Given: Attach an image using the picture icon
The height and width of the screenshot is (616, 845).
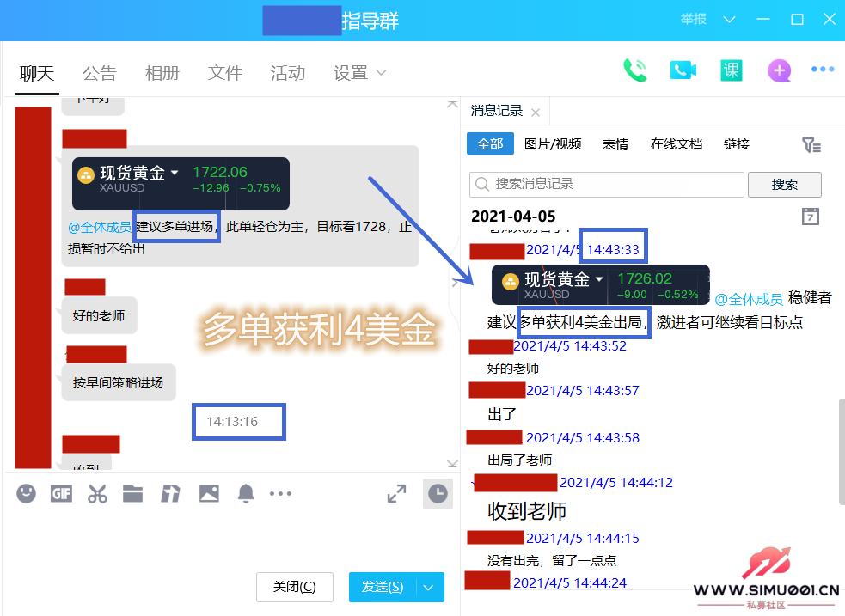Looking at the screenshot, I should click(209, 493).
